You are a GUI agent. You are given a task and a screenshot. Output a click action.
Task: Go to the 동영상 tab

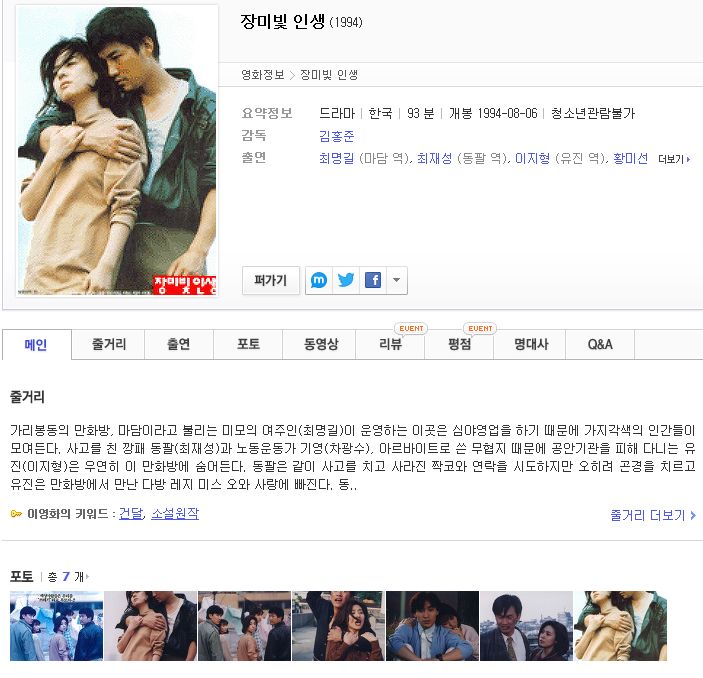[319, 344]
